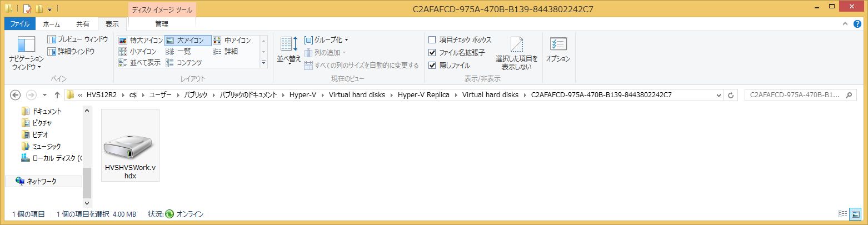Navigate to Hyper-V in the breadcrumb

pos(303,95)
